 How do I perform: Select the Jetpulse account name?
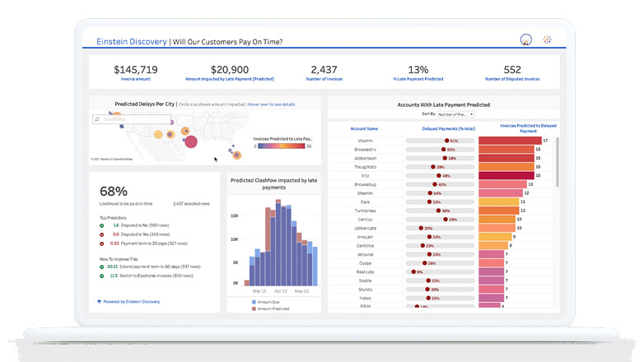[365, 254]
